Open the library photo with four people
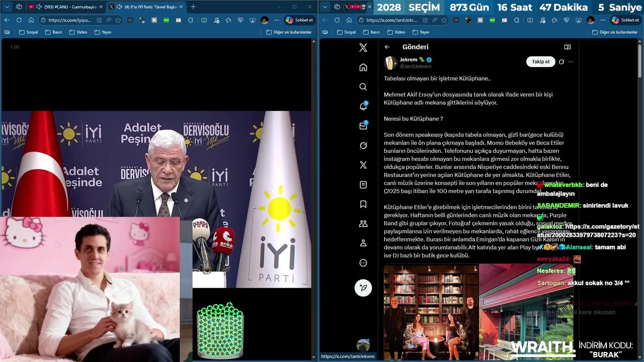644x362 pixels. [x=431, y=312]
